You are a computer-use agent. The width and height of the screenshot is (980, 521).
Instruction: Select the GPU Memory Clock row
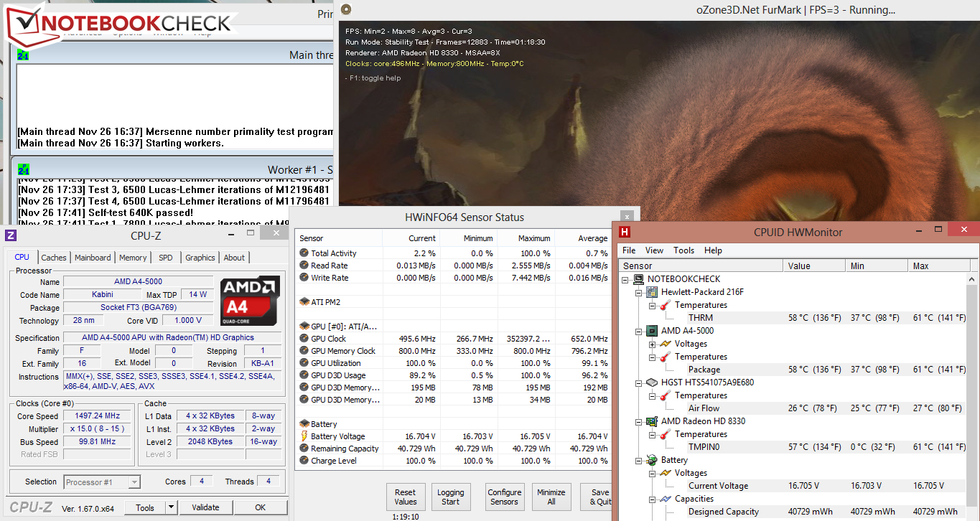pyautogui.click(x=454, y=351)
